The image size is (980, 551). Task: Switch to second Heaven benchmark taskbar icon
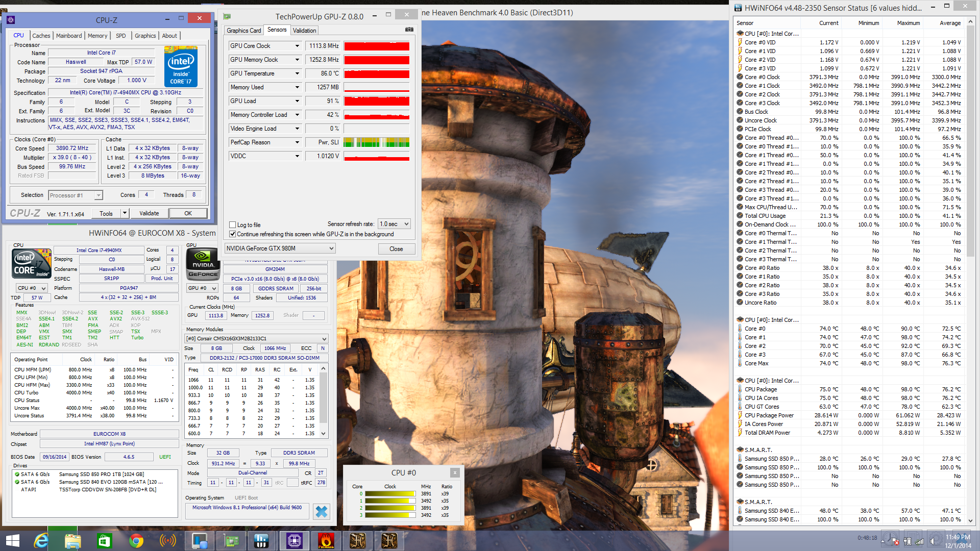pos(389,541)
